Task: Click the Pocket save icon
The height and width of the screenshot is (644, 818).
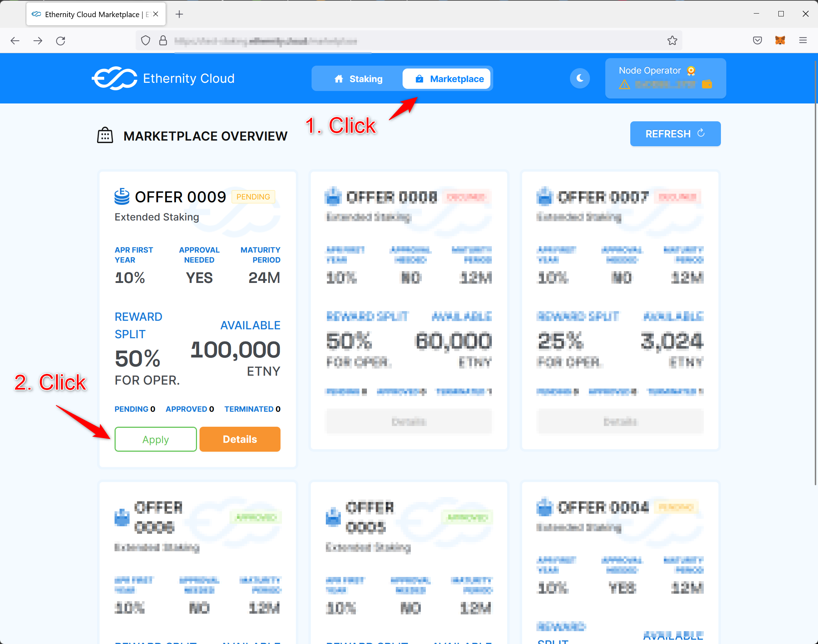Action: coord(757,40)
